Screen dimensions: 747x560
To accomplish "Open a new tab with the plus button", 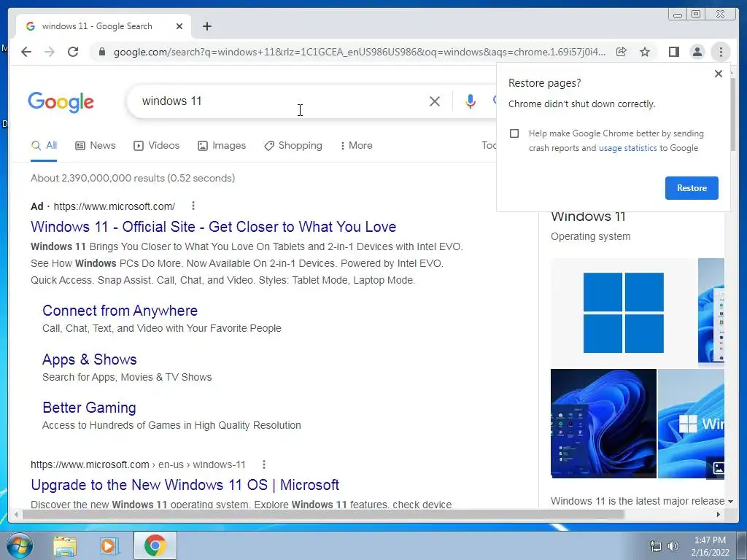I will tap(206, 26).
